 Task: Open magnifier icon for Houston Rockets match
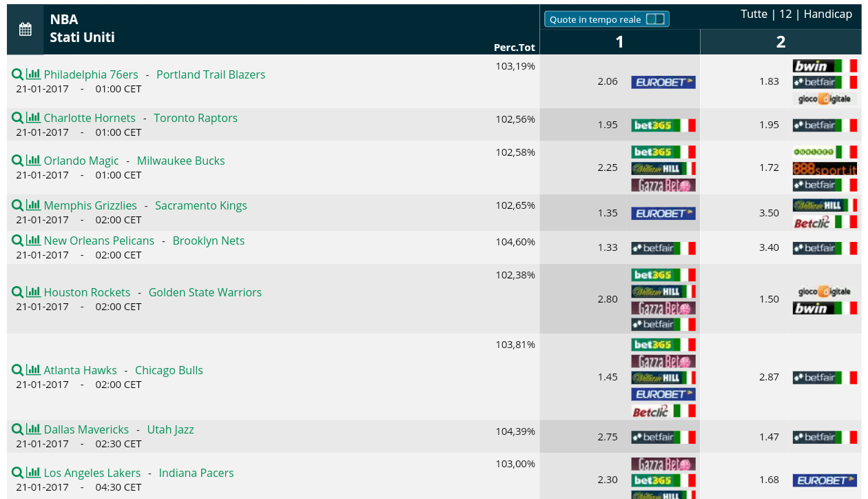click(x=18, y=292)
